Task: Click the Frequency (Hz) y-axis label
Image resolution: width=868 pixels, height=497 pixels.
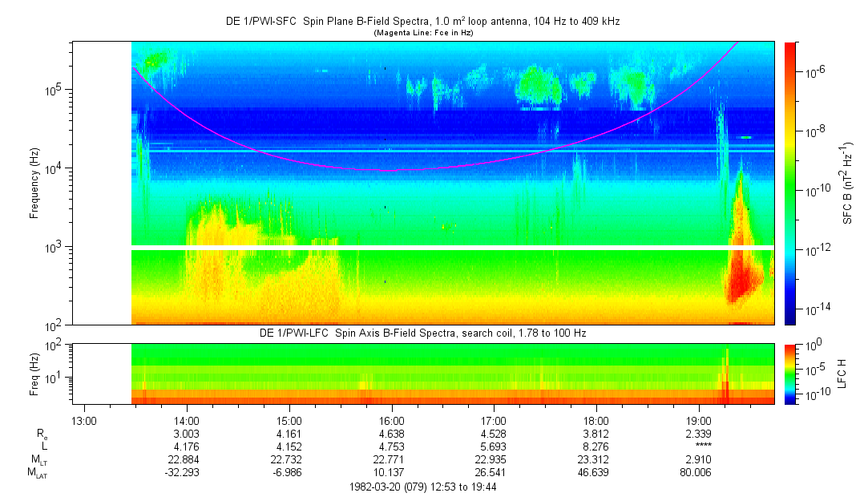Action: (35, 183)
